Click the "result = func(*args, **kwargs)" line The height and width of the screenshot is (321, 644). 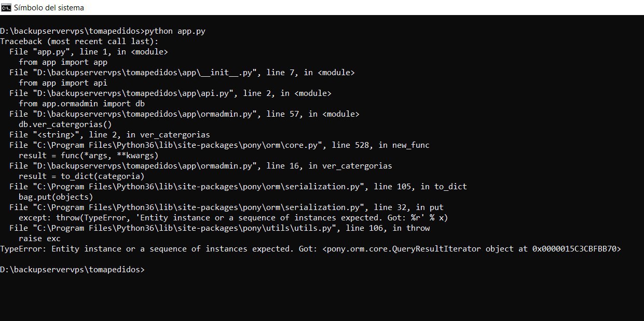(88, 156)
